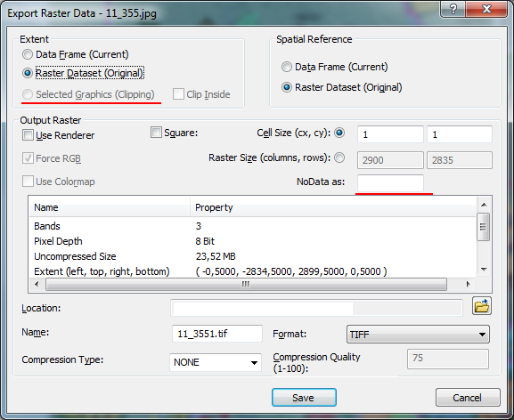Enable the Use Renderer checkbox

(28, 135)
